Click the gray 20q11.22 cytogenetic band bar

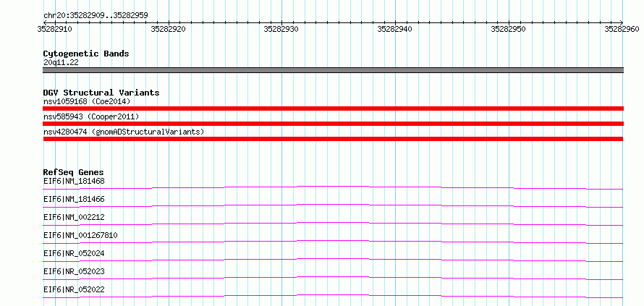pyautogui.click(x=333, y=70)
